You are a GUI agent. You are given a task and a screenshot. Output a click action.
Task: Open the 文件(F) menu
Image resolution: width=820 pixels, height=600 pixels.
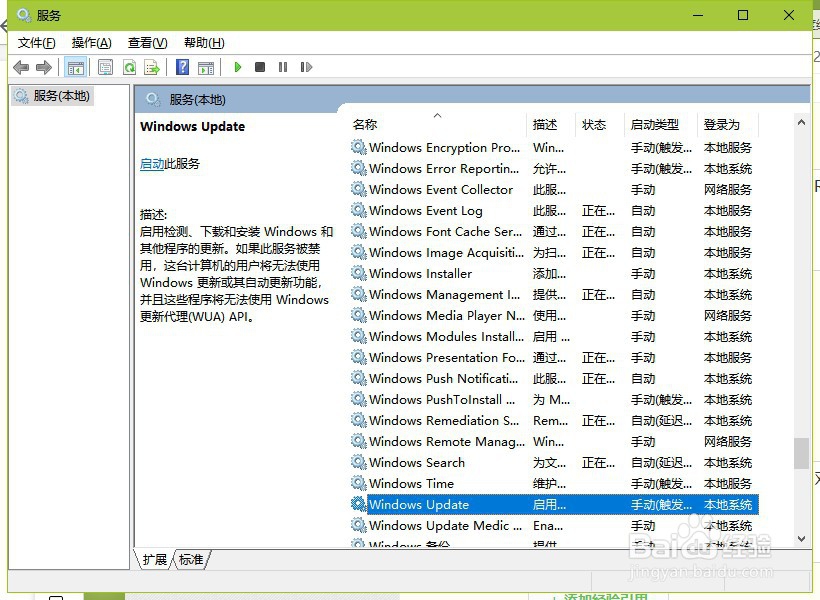[x=37, y=43]
